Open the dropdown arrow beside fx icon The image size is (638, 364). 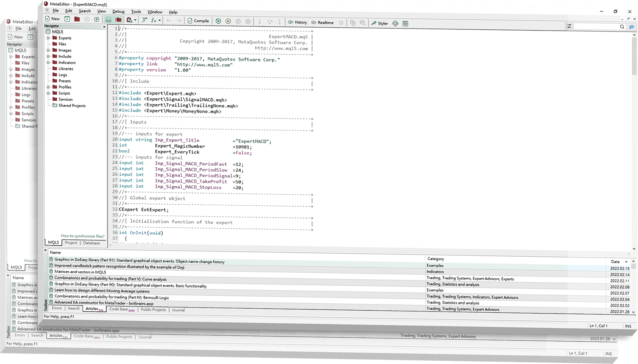click(x=160, y=20)
